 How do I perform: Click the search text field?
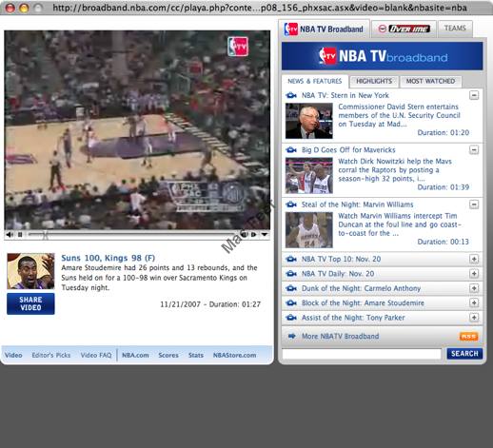[362, 354]
